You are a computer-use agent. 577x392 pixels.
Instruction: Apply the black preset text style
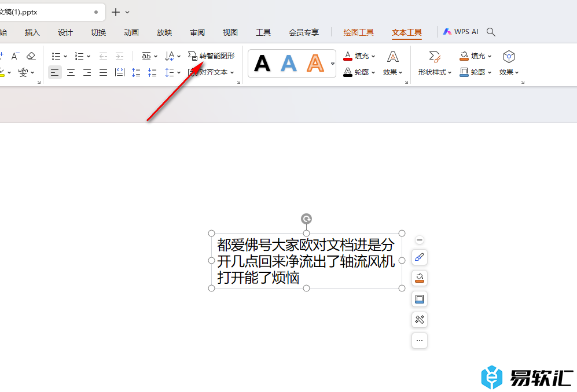tap(262, 63)
